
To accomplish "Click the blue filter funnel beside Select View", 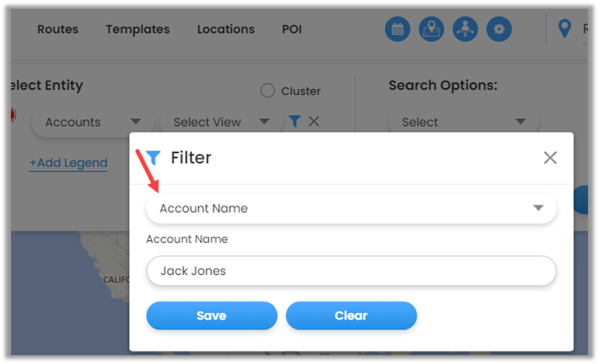I will [295, 121].
